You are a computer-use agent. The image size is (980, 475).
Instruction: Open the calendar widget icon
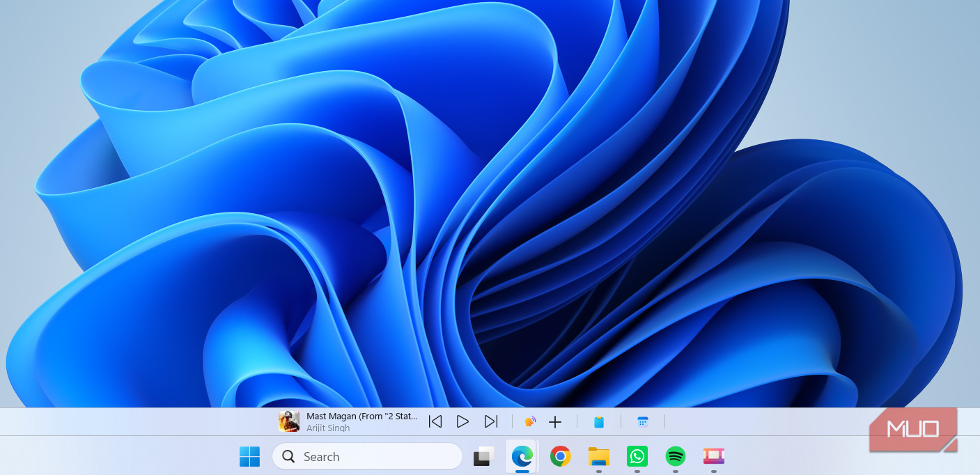tap(643, 421)
